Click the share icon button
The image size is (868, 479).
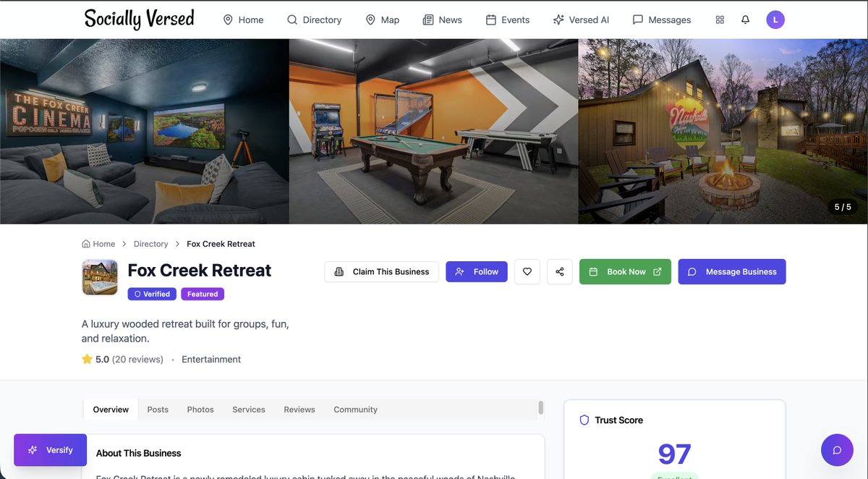(560, 271)
